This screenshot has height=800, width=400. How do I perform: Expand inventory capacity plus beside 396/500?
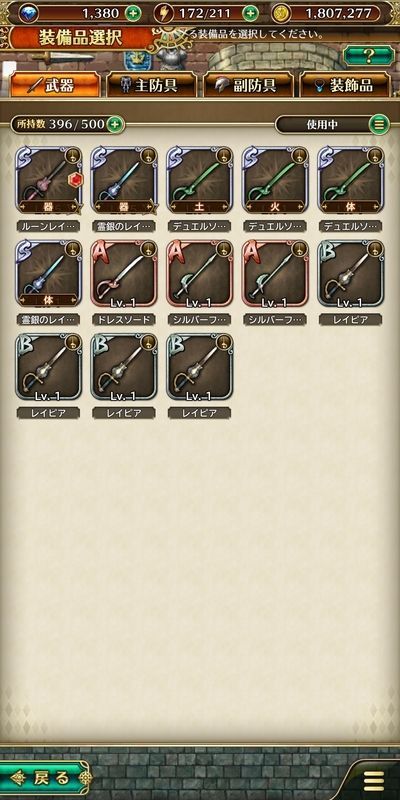(115, 124)
